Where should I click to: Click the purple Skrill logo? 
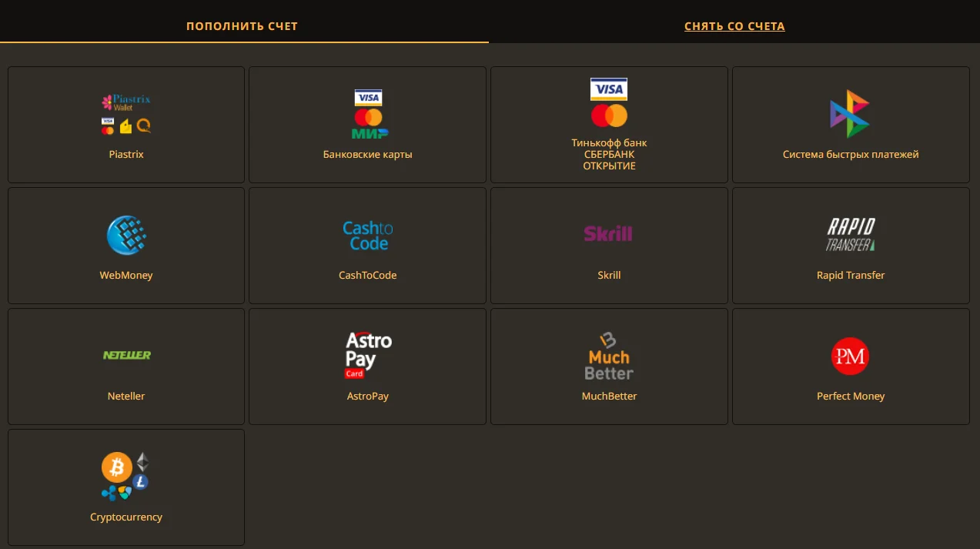(x=608, y=233)
